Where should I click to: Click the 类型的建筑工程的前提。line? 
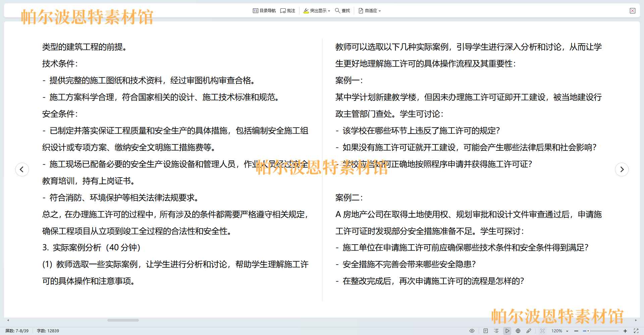(85, 47)
